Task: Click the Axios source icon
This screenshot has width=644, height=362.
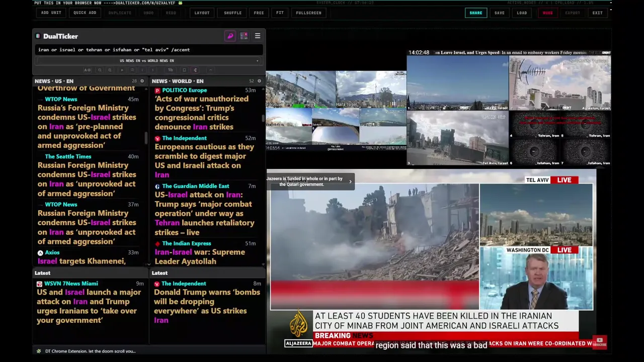Action: 40,253
